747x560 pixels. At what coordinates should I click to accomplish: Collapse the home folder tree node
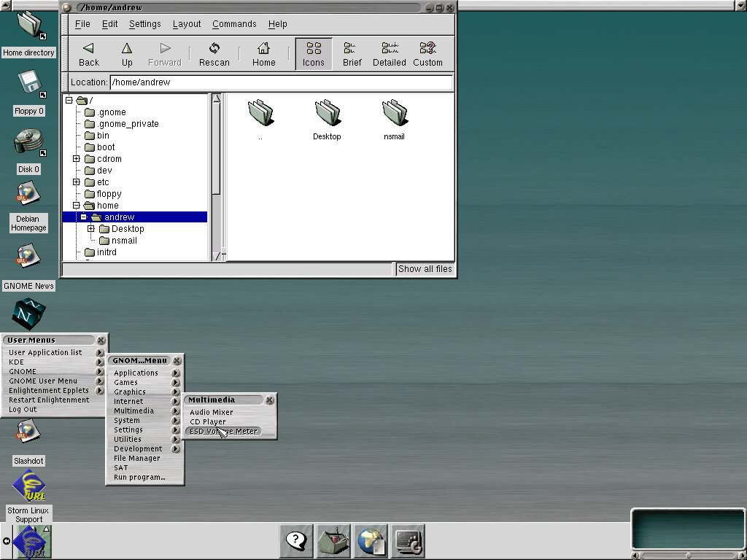pyautogui.click(x=77, y=206)
